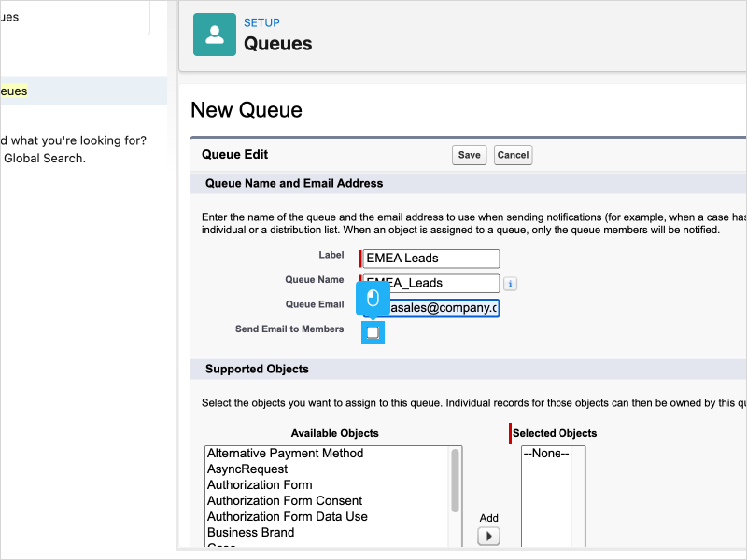Select Business Brand in Available Objects
Viewport: 747px width, 560px height.
tap(250, 532)
